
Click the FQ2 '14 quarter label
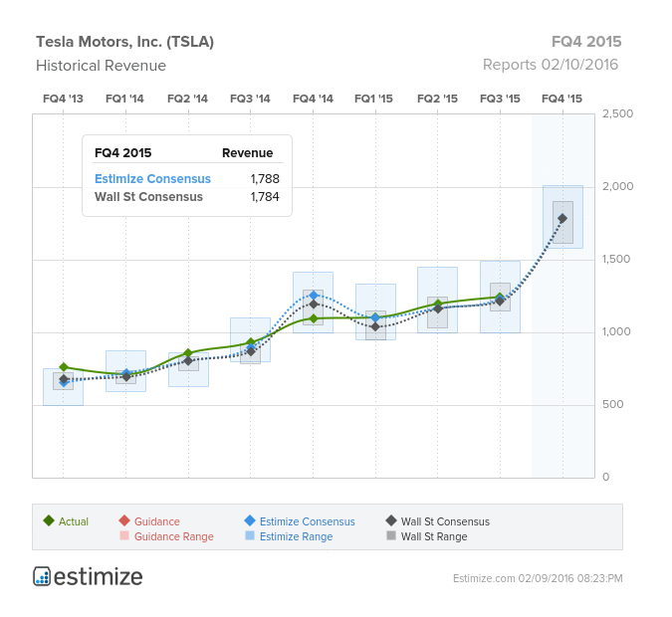(188, 99)
